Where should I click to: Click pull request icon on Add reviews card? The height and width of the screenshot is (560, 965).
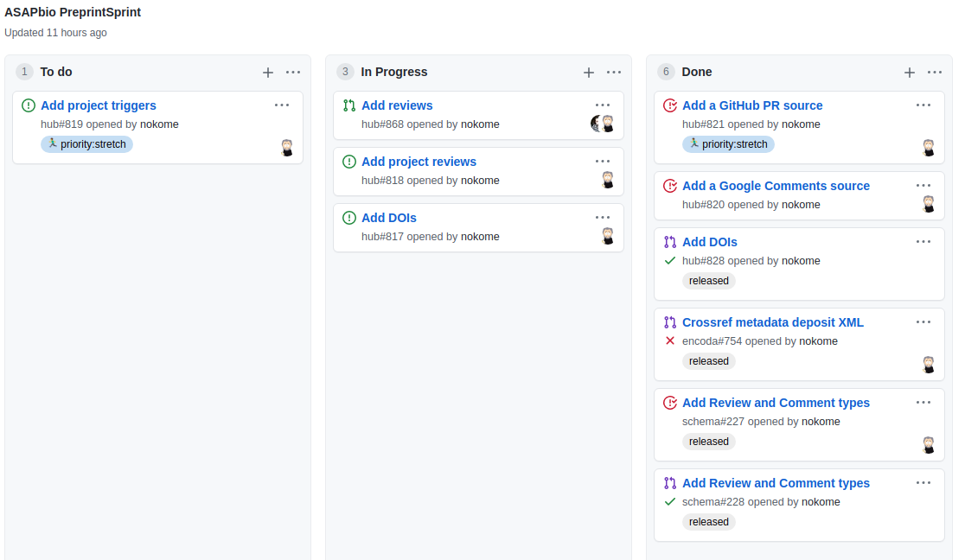click(349, 105)
